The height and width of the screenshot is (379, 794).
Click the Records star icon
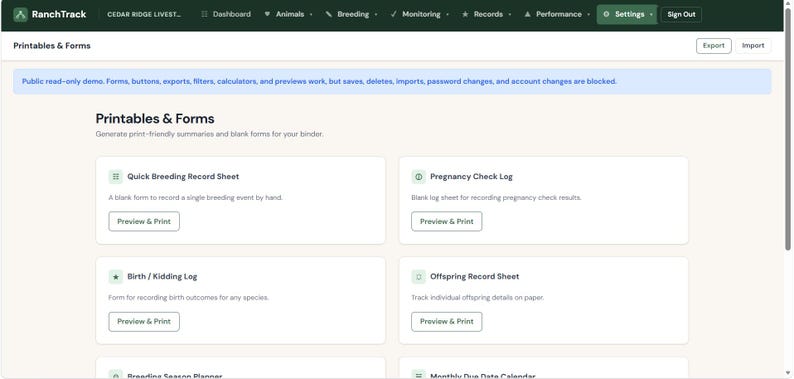465,14
